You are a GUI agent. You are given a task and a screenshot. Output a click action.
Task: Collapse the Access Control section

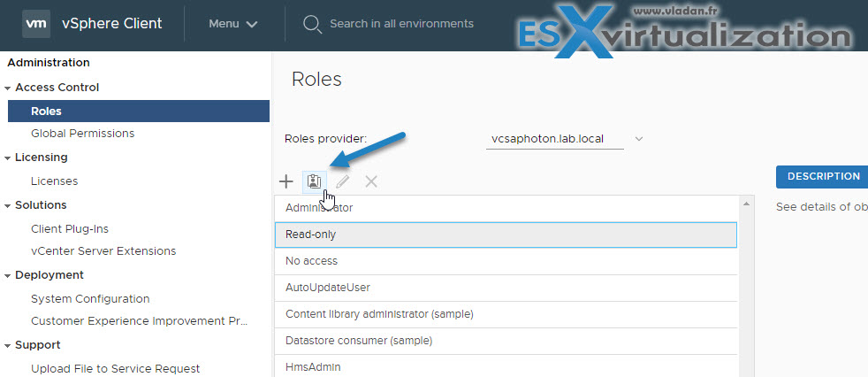pyautogui.click(x=7, y=88)
